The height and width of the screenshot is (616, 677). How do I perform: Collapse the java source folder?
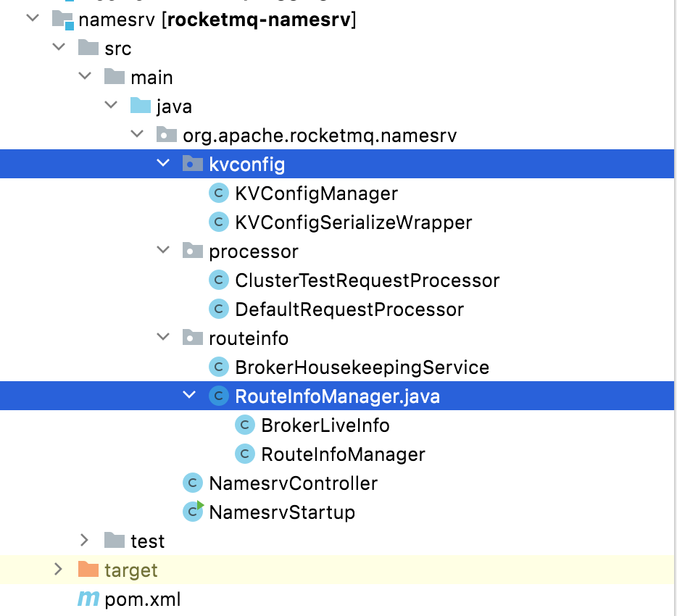[111, 104]
